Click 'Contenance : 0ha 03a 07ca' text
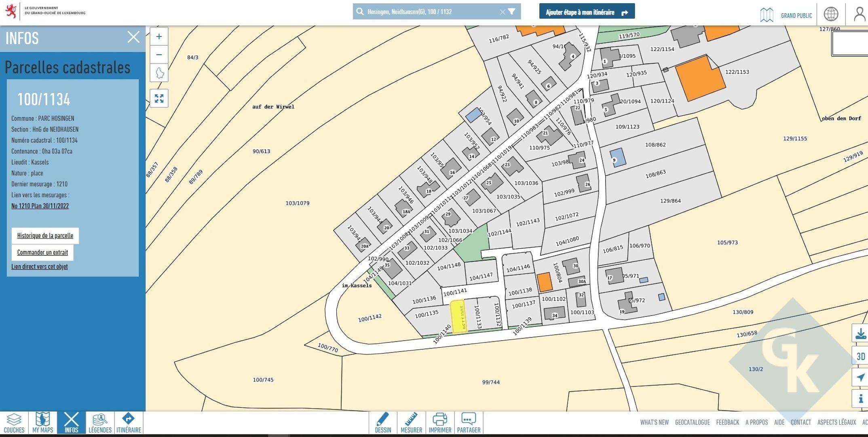The height and width of the screenshot is (437, 868). point(42,151)
